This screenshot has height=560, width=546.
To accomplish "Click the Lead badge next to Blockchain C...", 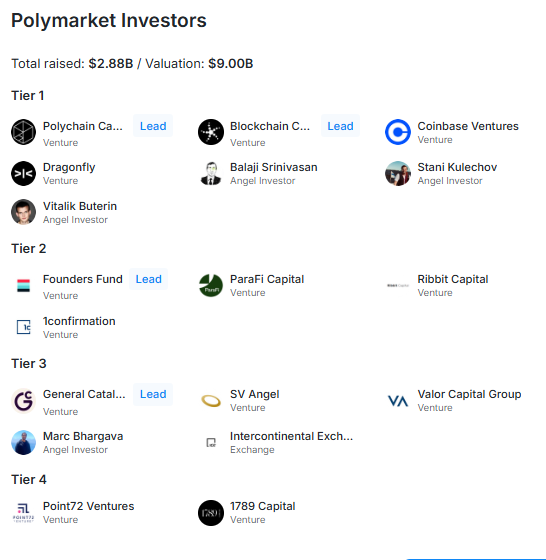I will point(340,126).
